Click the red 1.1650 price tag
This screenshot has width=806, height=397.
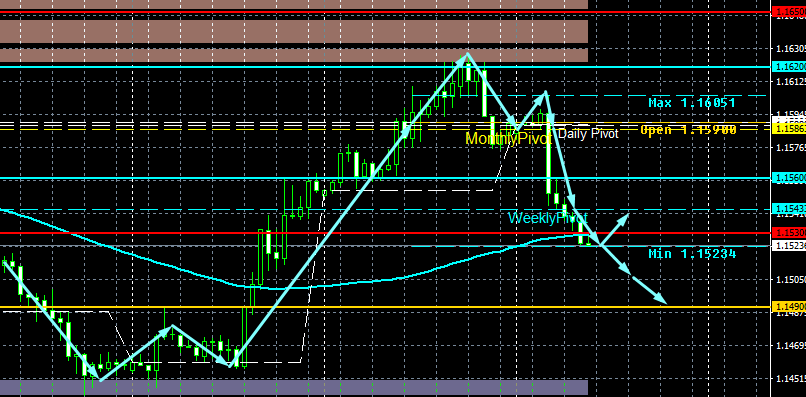[x=789, y=11]
